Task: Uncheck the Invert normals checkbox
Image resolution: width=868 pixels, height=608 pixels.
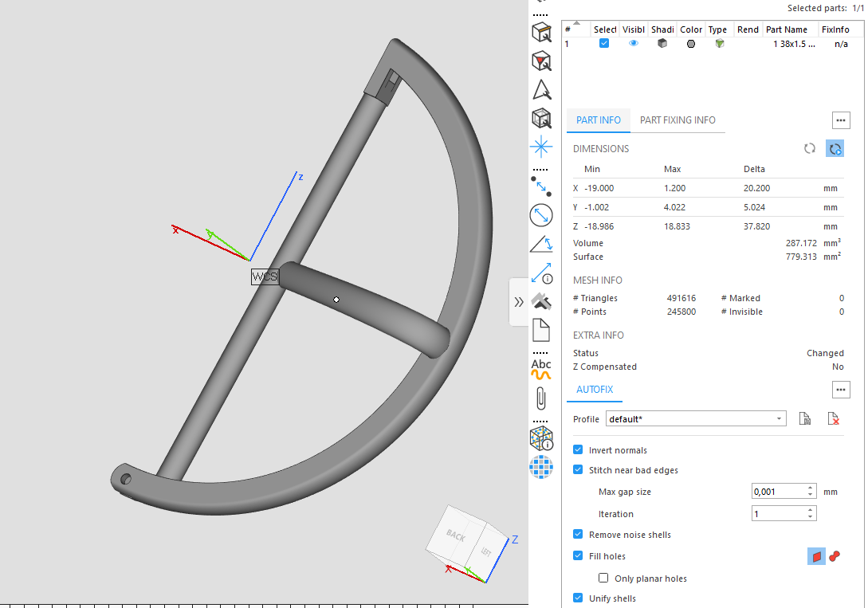Action: pos(578,449)
